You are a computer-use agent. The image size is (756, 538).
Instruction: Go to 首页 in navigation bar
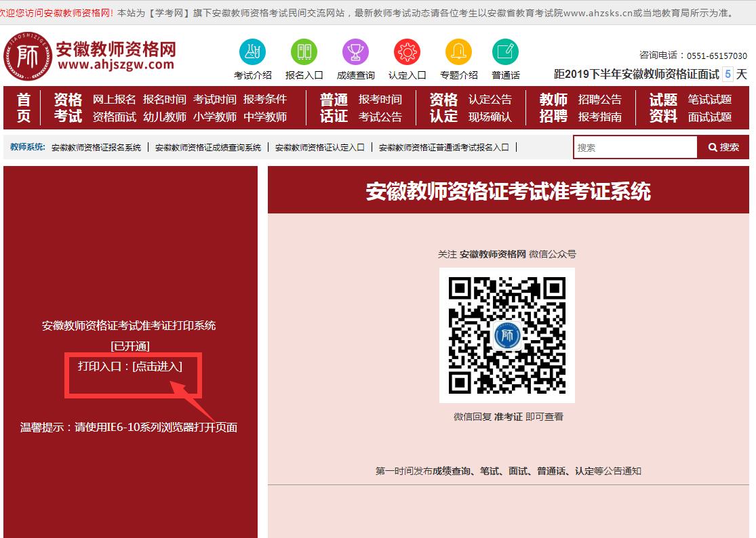23,108
